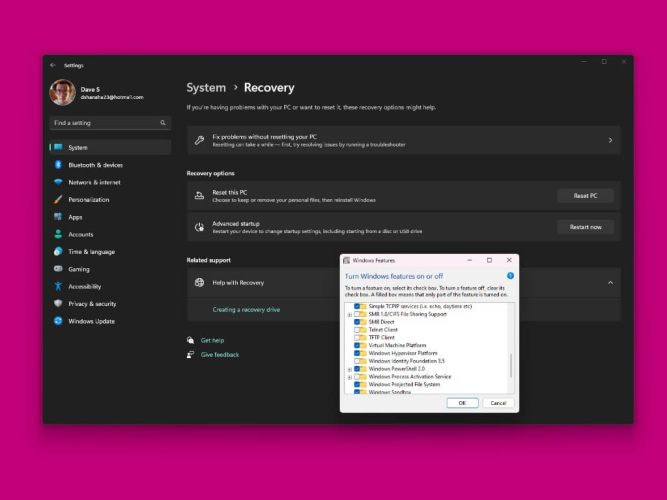Viewport: 667px width, 500px height.
Task: Click the Get help link
Action: (212, 340)
